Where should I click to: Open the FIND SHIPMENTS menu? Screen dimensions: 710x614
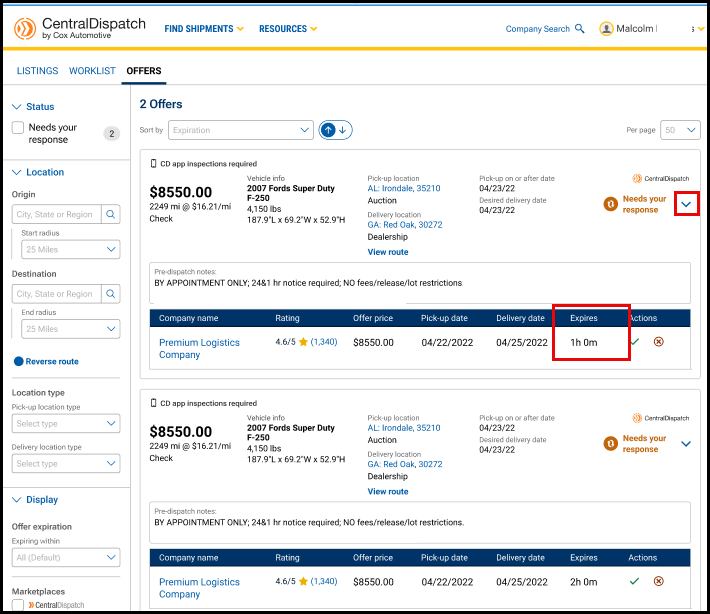click(204, 29)
